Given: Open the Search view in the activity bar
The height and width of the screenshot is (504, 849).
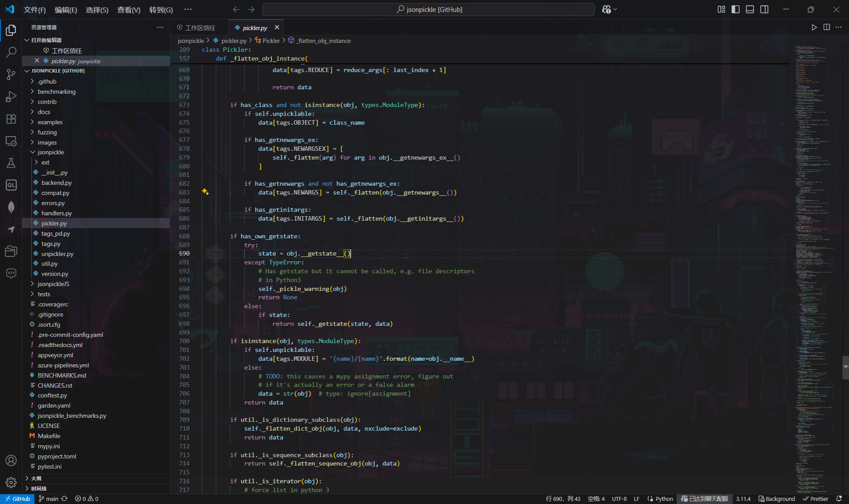Looking at the screenshot, I should pyautogui.click(x=11, y=52).
